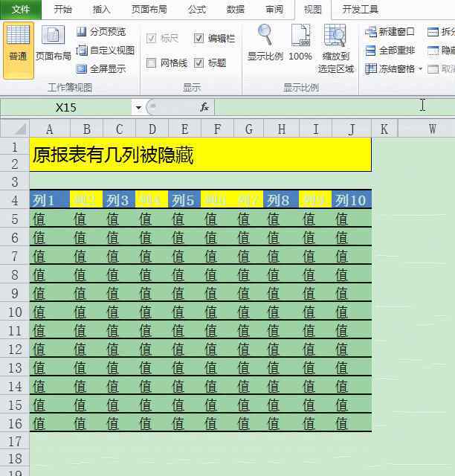Zoom to selection (缩放到选定区域)

[x=336, y=48]
